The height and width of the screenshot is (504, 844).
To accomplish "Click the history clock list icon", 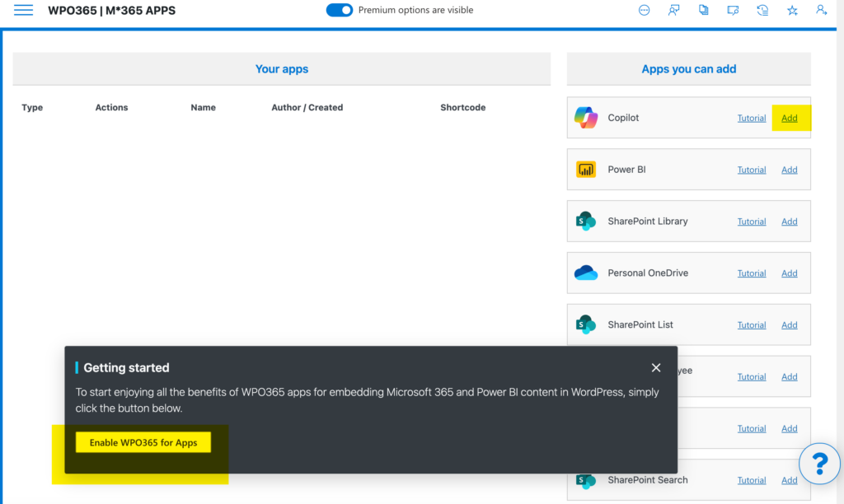I will point(762,10).
